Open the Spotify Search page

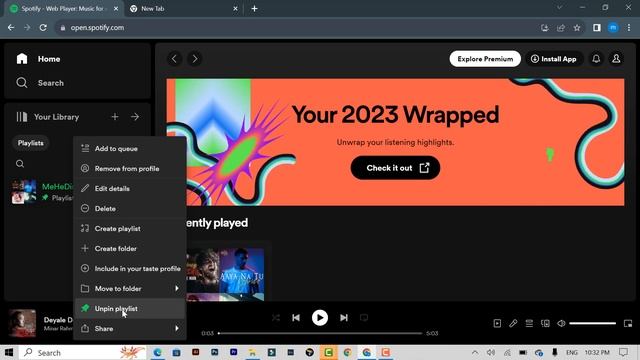click(x=40, y=83)
